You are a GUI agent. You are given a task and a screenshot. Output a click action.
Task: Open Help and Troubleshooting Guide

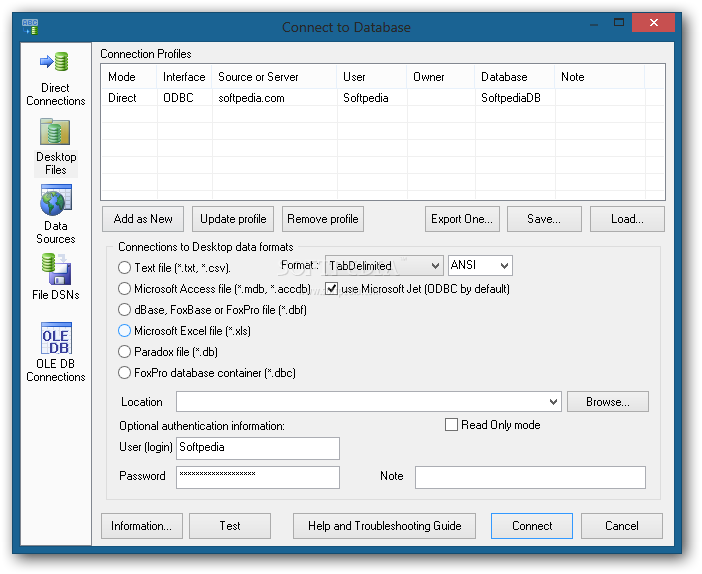pyautogui.click(x=384, y=526)
